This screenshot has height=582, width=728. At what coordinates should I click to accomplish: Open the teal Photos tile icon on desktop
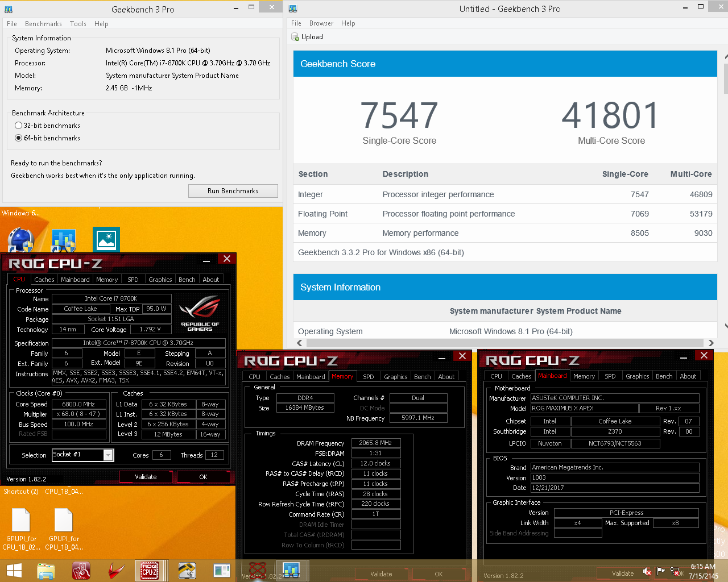point(106,240)
